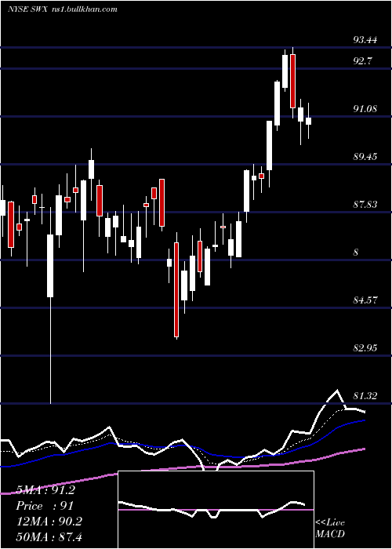Screen dimensions: 392x549
Task: Click the 81.32 price level label
Action: 365,396
